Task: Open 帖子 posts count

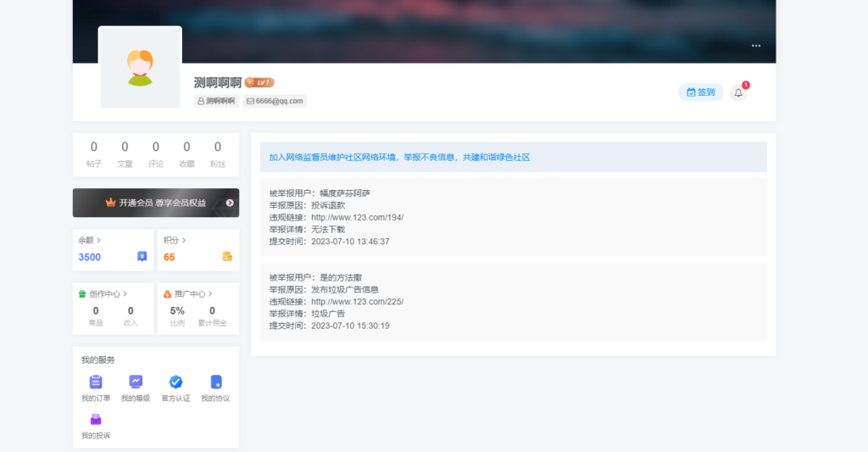Action: coord(93,154)
